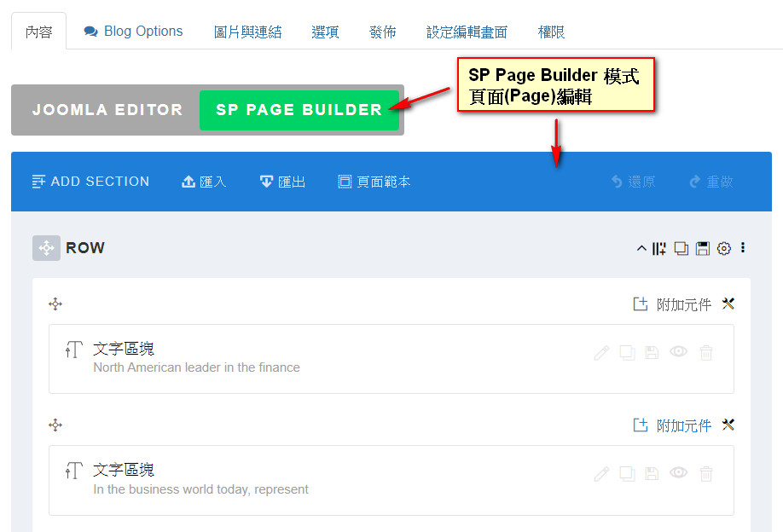
Task: Click the ROW move handle icon
Action: pos(46,248)
